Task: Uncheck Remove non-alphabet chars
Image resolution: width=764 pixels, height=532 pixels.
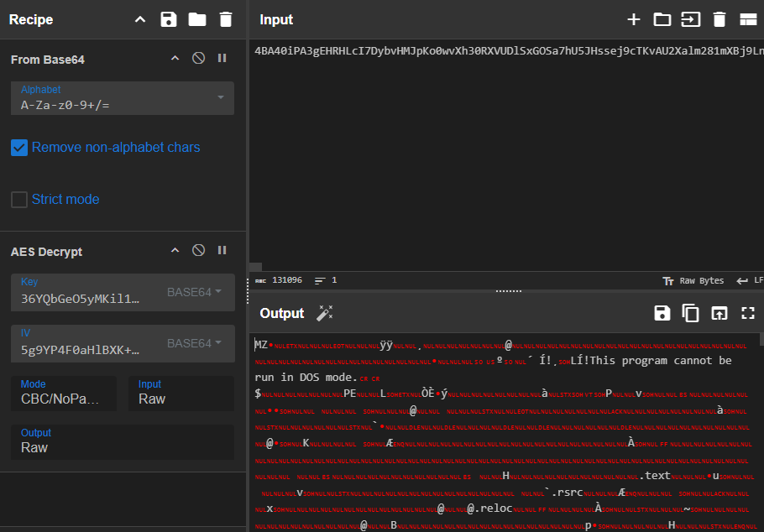Action: coord(19,148)
